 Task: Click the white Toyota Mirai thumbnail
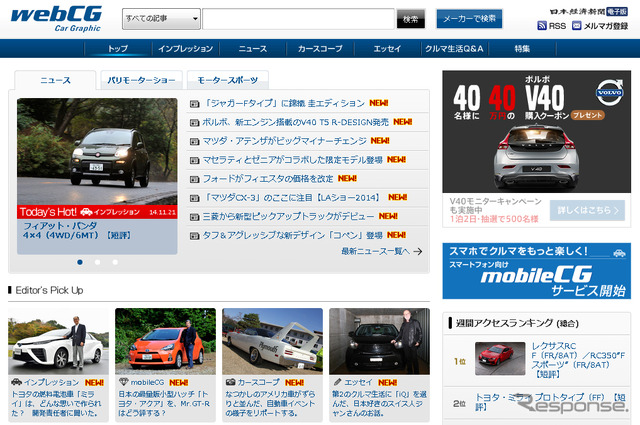click(58, 341)
